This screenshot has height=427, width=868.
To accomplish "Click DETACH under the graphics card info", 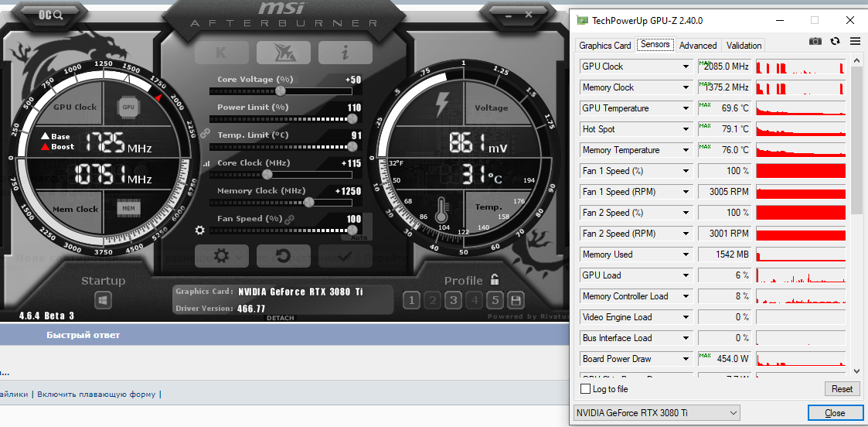I will click(281, 318).
